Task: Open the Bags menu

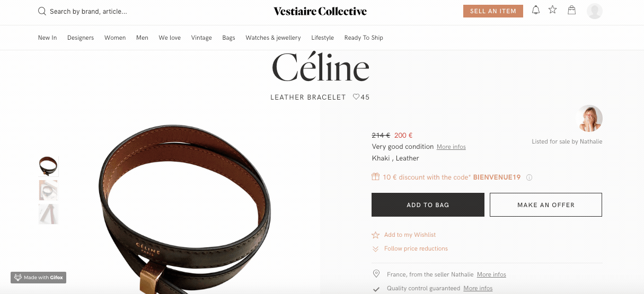Action: tap(228, 38)
